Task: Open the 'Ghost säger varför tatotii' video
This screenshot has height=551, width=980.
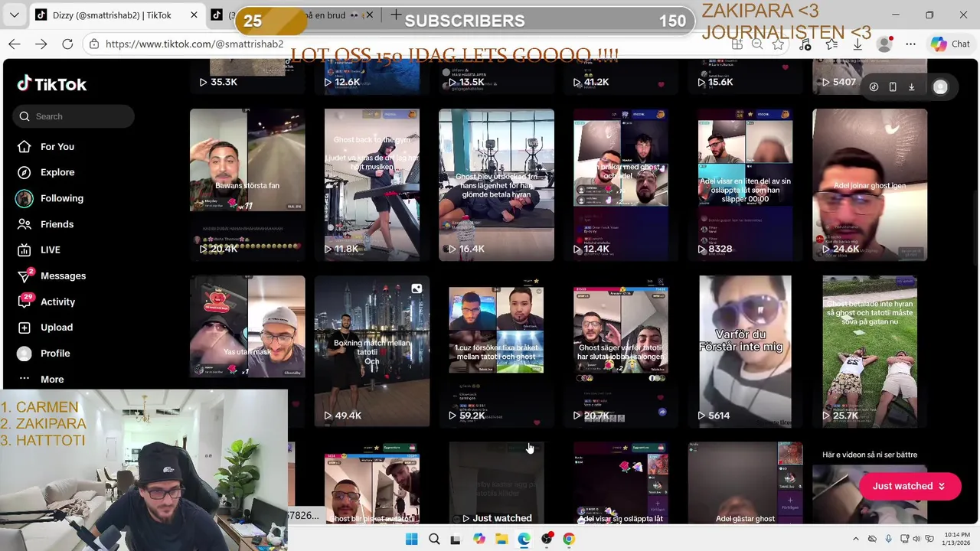Action: click(x=620, y=351)
